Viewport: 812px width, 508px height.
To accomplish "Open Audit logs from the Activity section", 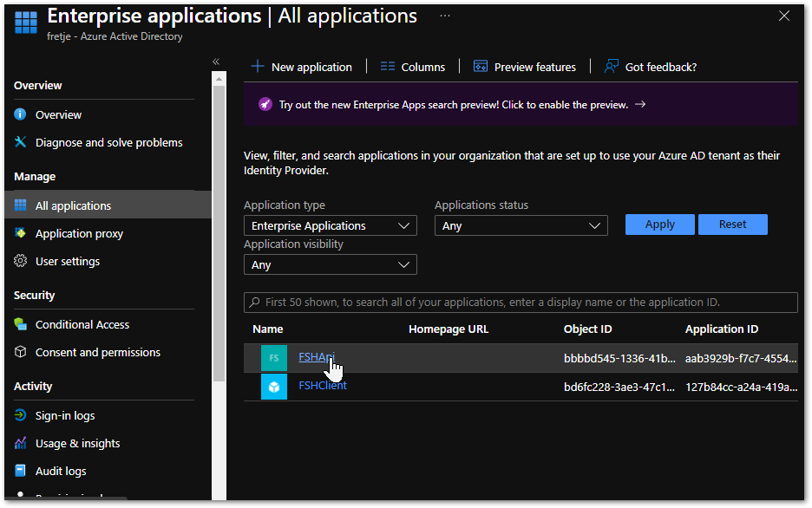I will tap(61, 471).
